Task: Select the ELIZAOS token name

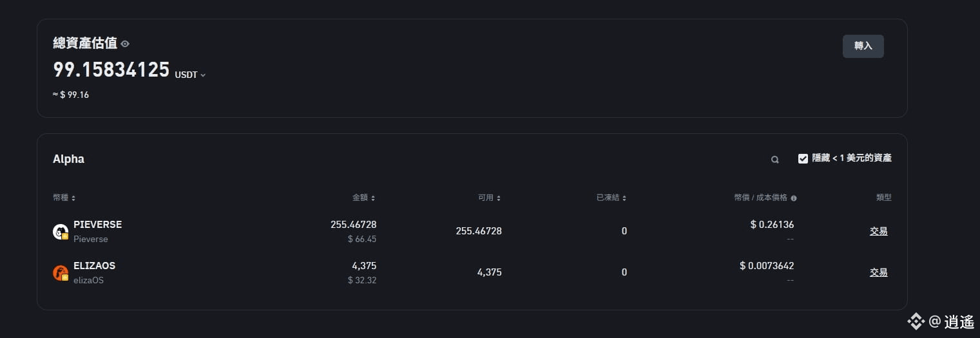Action: pyautogui.click(x=95, y=266)
